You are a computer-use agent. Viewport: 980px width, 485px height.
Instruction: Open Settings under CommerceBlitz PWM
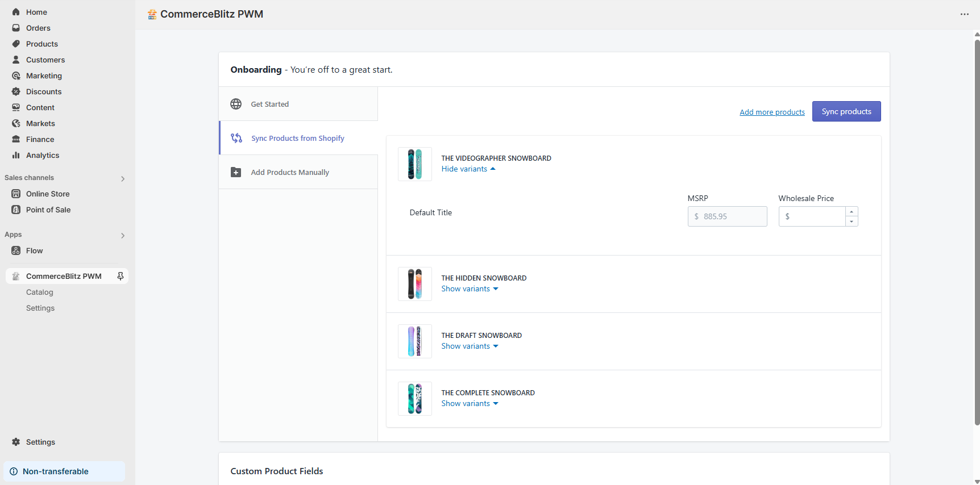[x=40, y=308]
